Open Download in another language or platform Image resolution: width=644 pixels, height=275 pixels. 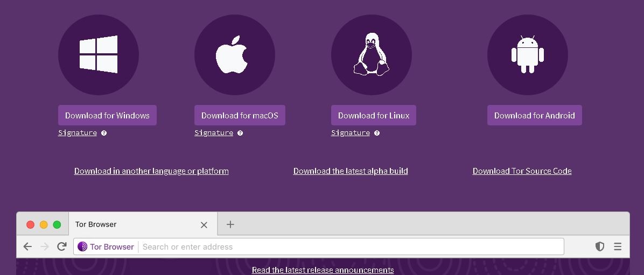pyautogui.click(x=151, y=171)
